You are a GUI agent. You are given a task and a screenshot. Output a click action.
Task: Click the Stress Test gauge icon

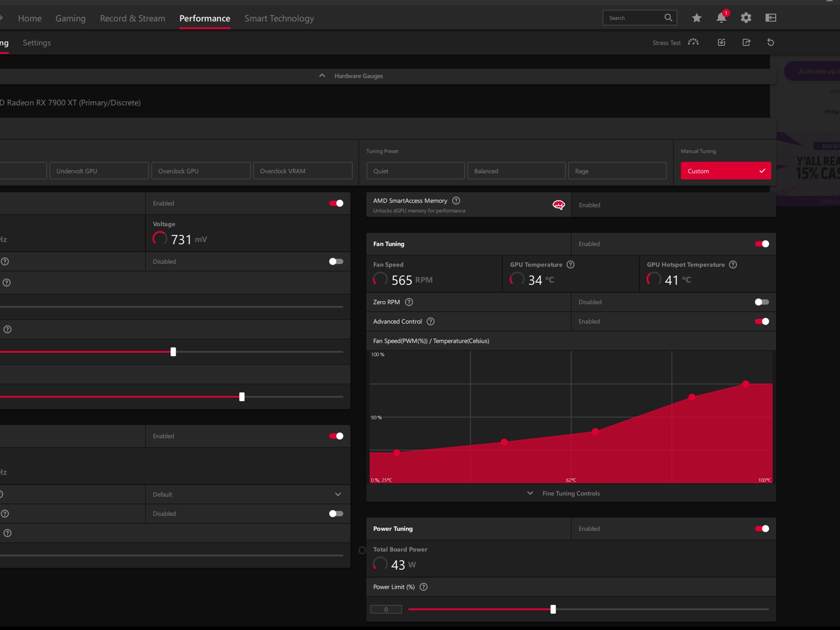(694, 42)
